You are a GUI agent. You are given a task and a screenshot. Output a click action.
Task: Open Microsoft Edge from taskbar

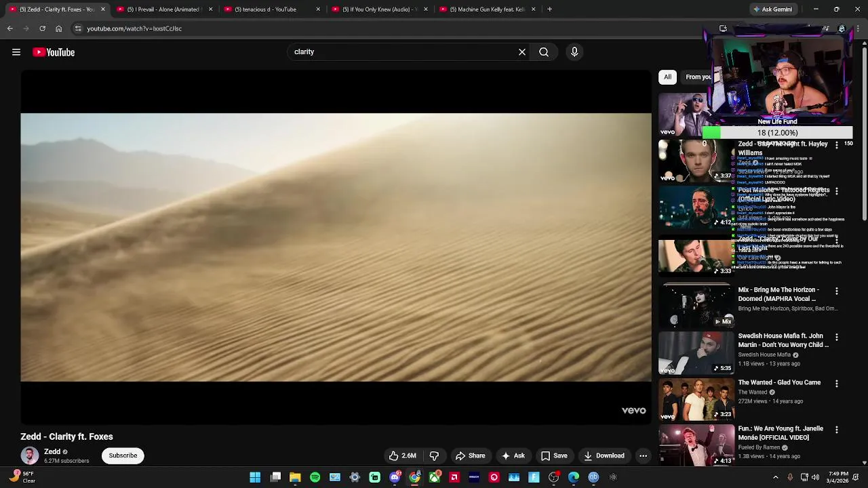click(574, 477)
